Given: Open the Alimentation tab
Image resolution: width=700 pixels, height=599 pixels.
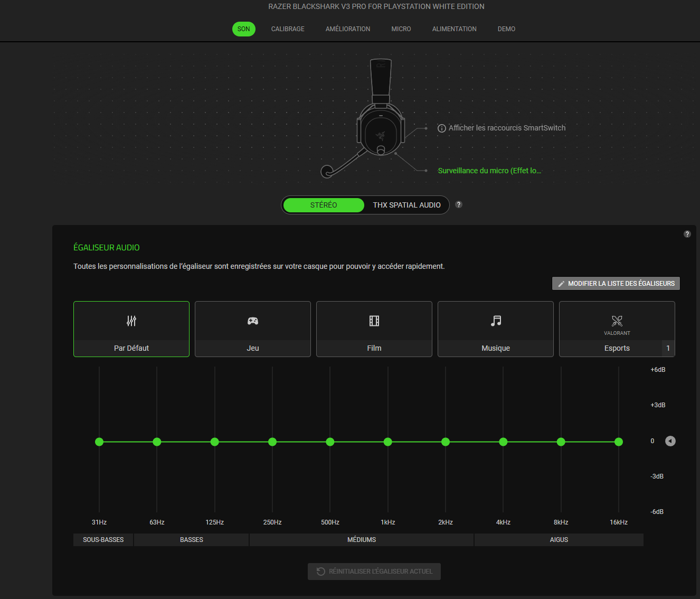Looking at the screenshot, I should point(455,29).
